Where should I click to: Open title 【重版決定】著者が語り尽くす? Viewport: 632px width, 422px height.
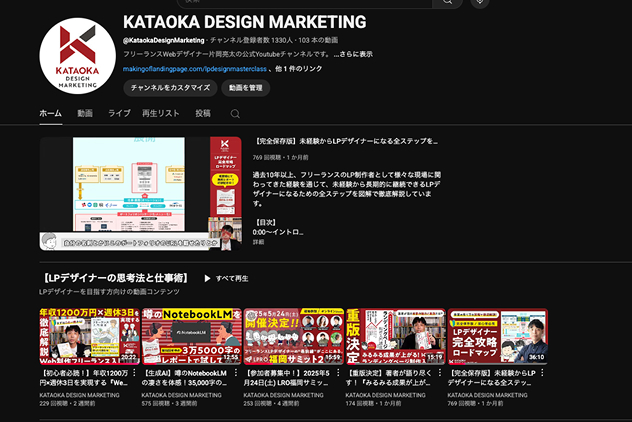point(389,378)
